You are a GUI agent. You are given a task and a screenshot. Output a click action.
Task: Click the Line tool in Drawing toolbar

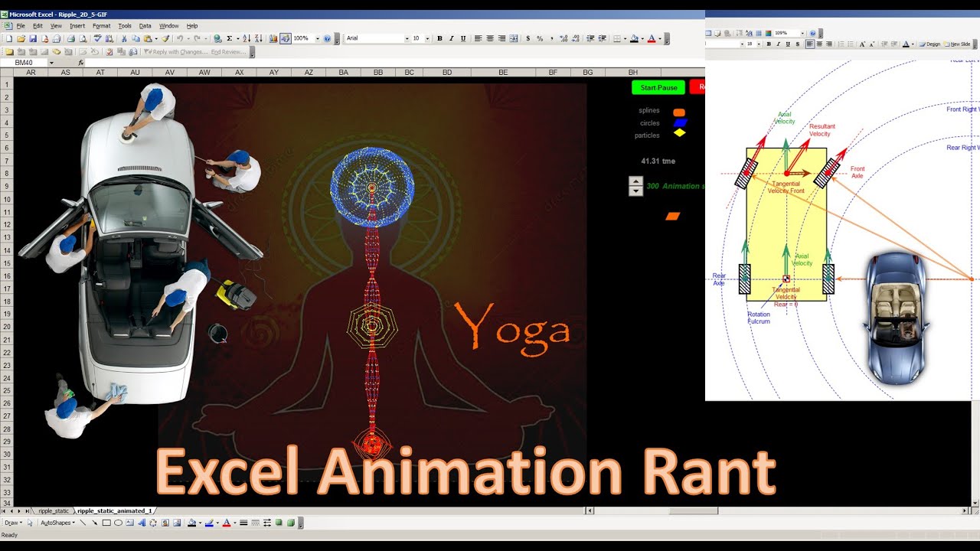pos(83,523)
